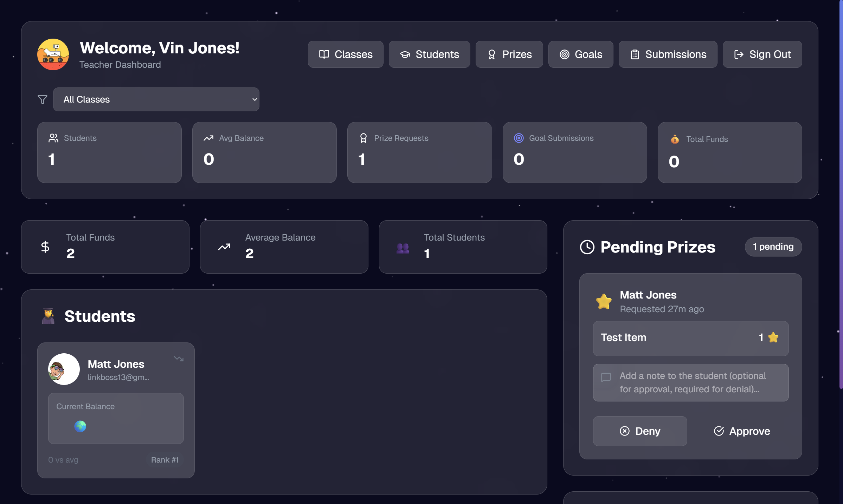Expand Matt Jones's student card via the chevron arrow
843x504 pixels.
(x=179, y=359)
